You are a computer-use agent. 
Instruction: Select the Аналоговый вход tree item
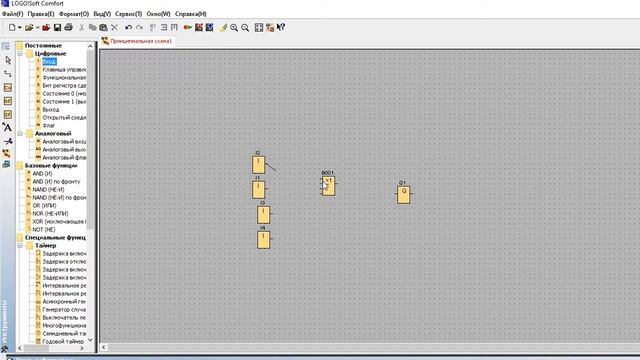pos(64,142)
